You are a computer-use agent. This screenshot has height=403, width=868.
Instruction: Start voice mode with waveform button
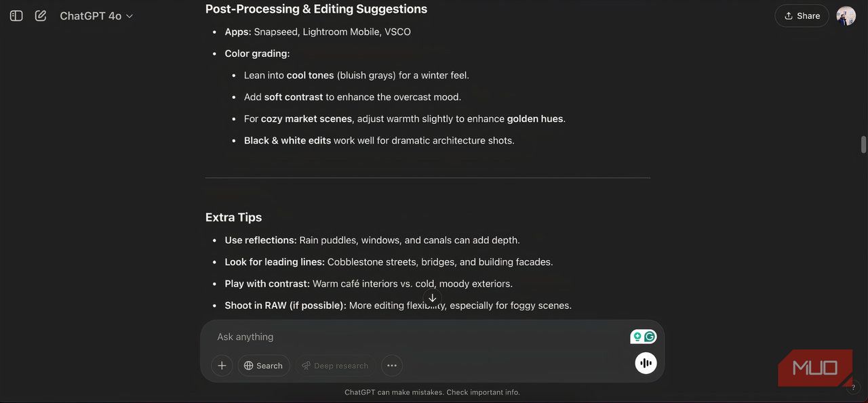[646, 363]
